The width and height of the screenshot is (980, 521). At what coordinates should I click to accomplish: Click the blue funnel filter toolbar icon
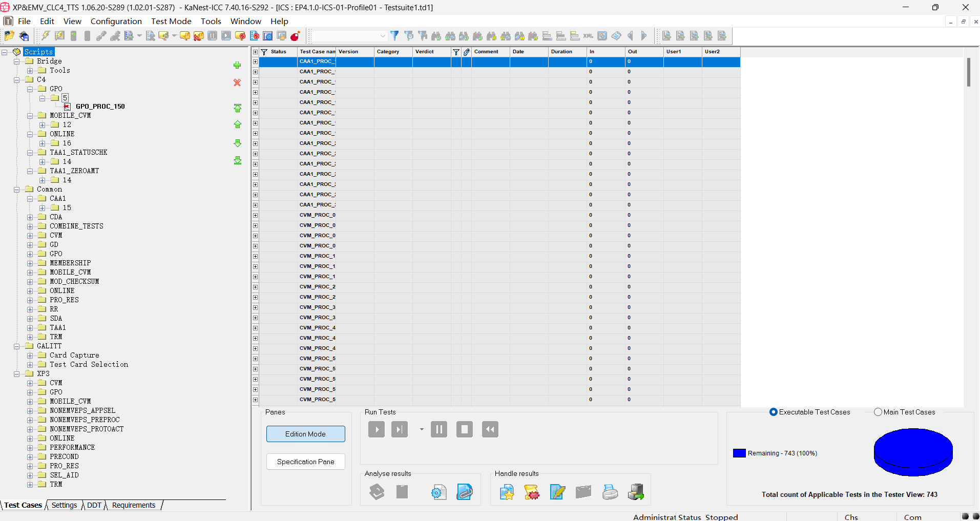pyautogui.click(x=394, y=36)
